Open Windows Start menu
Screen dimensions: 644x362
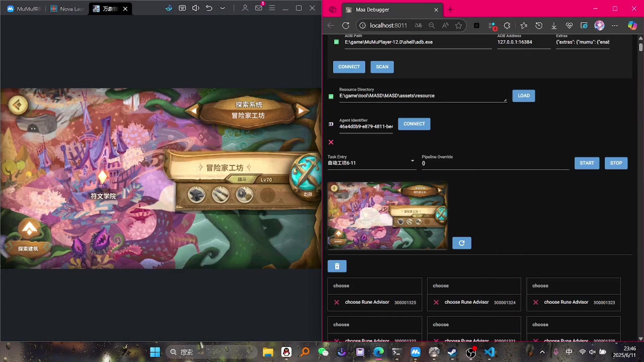(x=155, y=352)
